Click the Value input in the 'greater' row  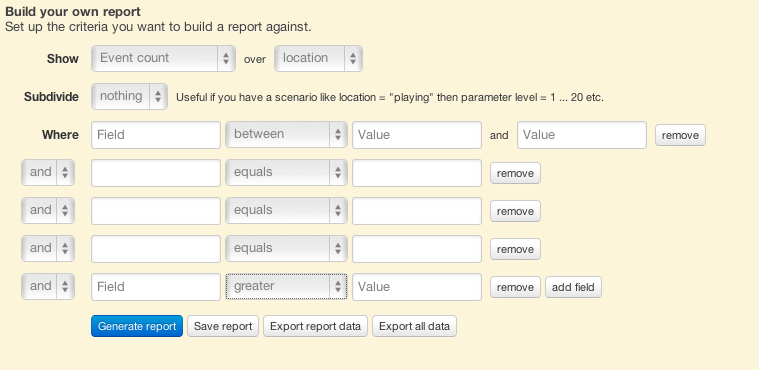click(417, 287)
